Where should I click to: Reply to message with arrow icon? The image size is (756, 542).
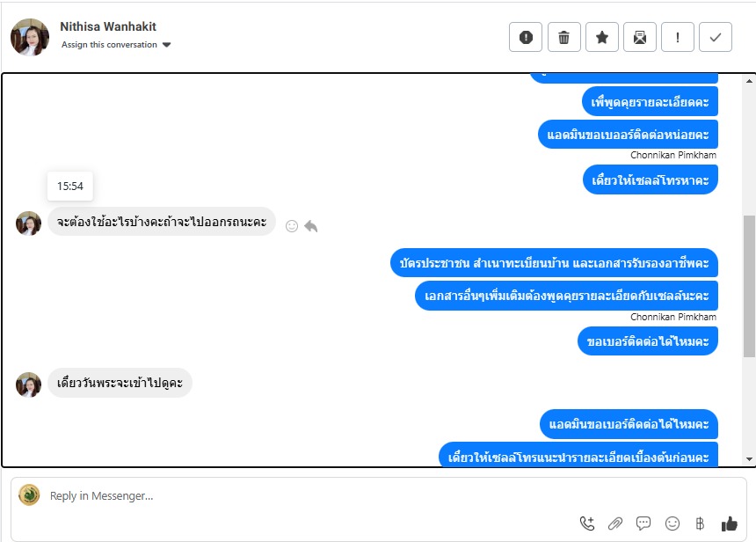pyautogui.click(x=311, y=226)
